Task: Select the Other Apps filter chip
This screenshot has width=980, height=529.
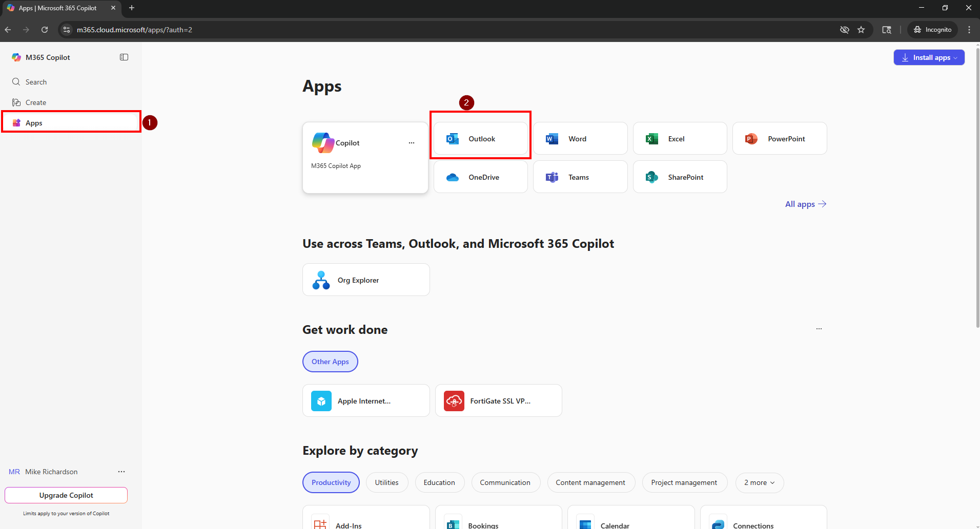Action: [330, 362]
